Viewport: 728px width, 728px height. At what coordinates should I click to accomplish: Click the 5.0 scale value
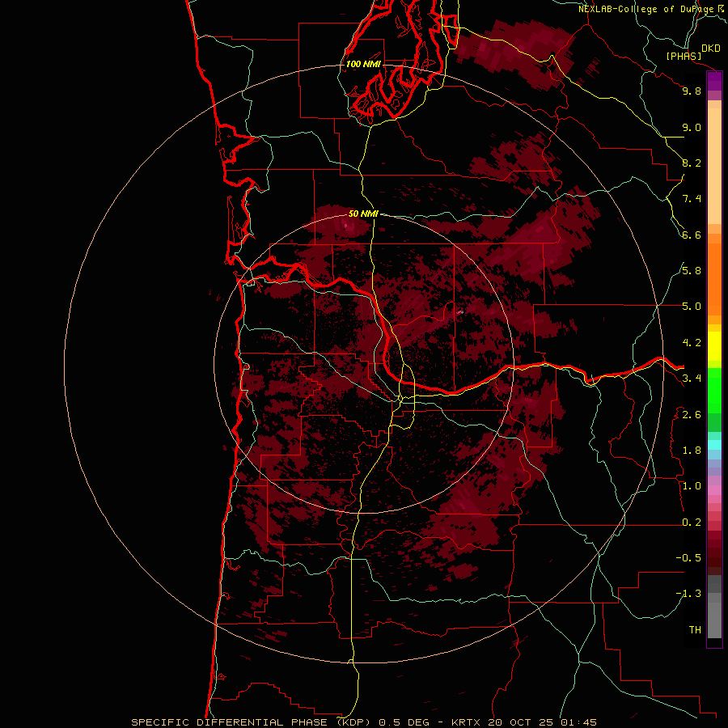[x=692, y=307]
